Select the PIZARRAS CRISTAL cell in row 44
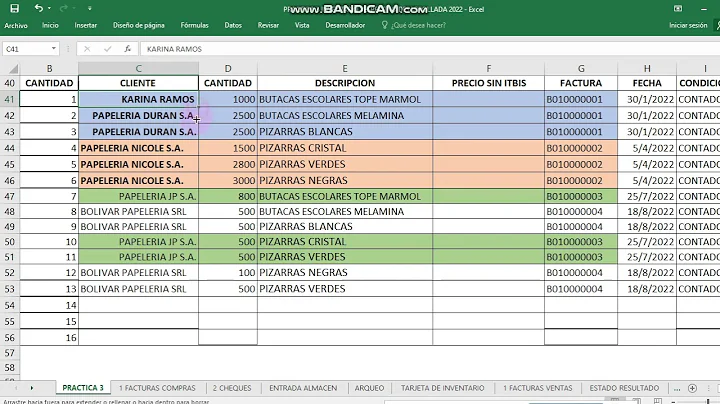 tap(345, 148)
